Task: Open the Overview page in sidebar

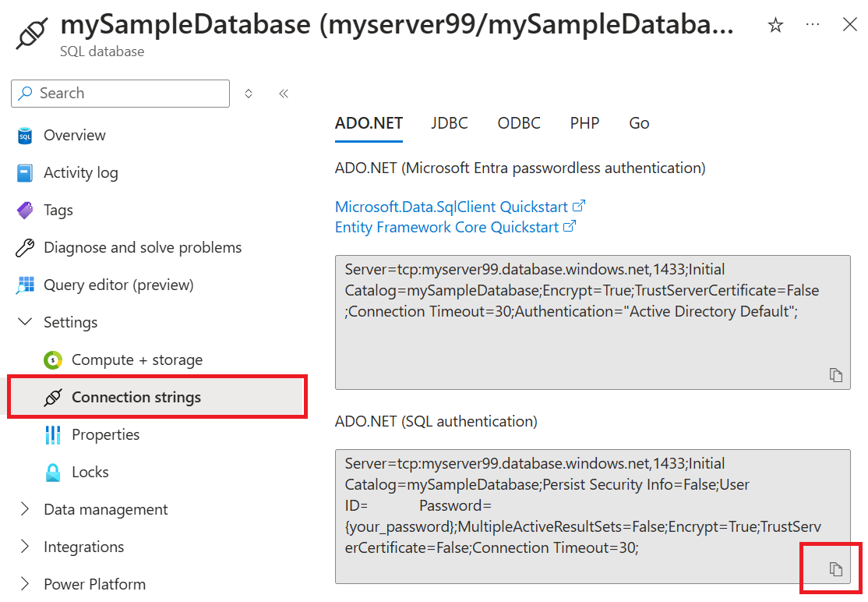Action: [74, 135]
